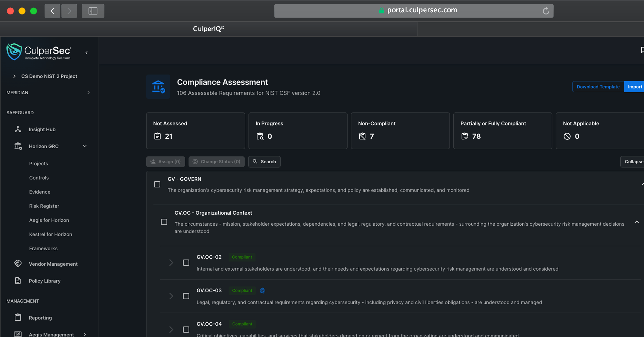Click the Aegis Management icon
The height and width of the screenshot is (337, 644).
click(x=18, y=334)
